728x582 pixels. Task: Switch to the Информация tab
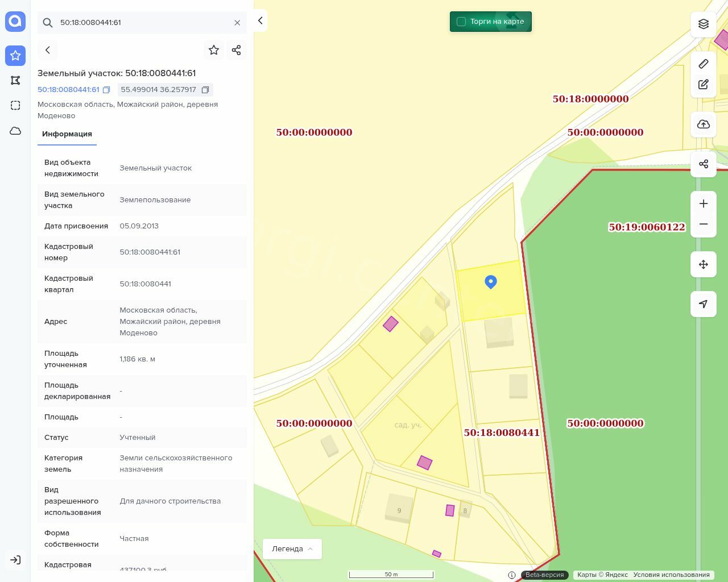67,134
